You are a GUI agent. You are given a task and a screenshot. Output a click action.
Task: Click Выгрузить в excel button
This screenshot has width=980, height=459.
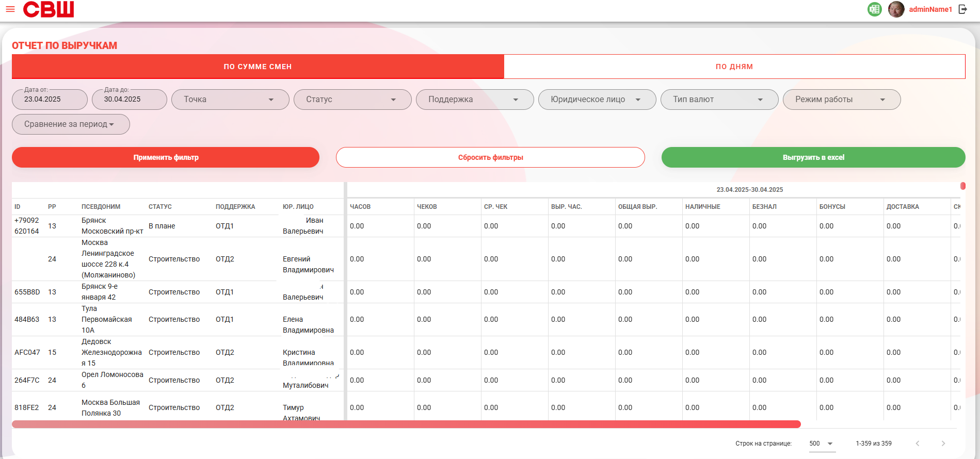click(x=813, y=157)
